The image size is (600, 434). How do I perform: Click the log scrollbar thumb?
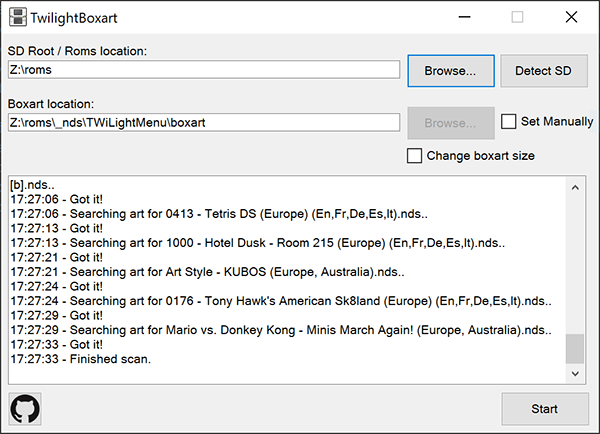coord(575,349)
